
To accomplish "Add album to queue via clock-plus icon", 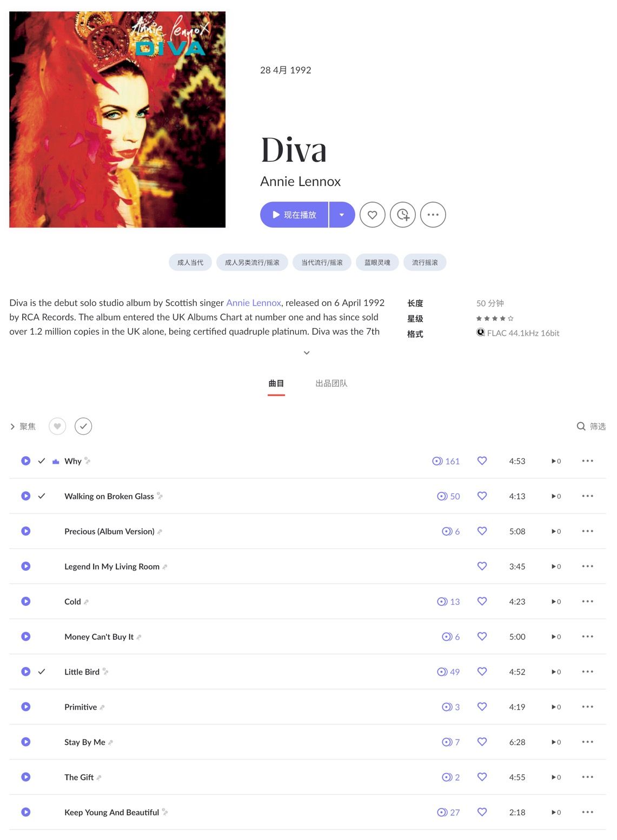I will coord(403,215).
